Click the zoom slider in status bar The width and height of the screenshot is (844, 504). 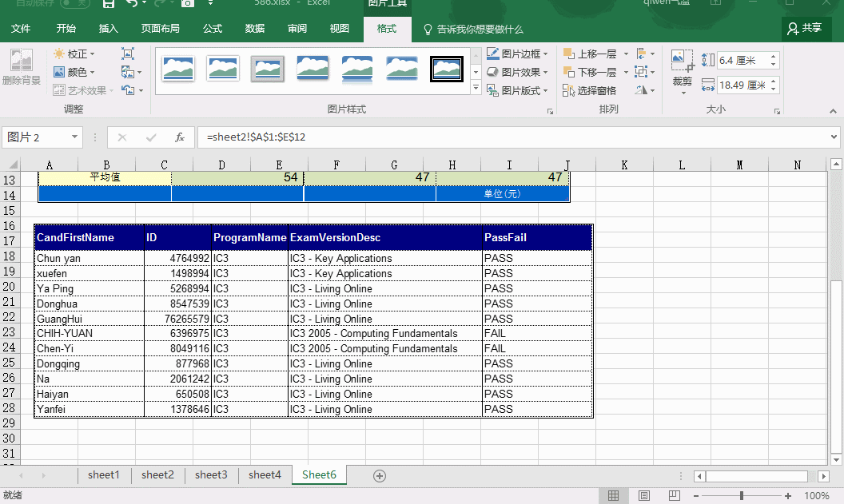coord(741,496)
